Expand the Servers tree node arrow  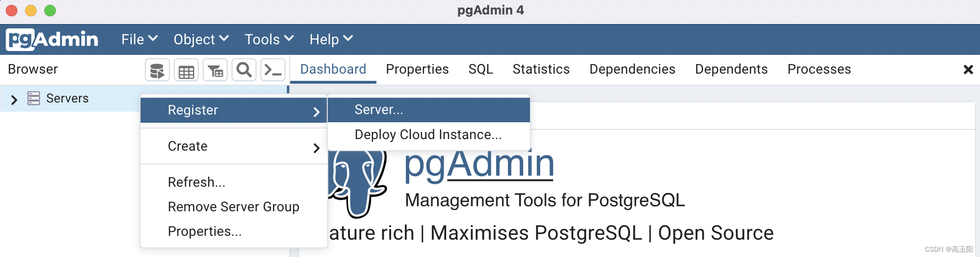pos(14,99)
